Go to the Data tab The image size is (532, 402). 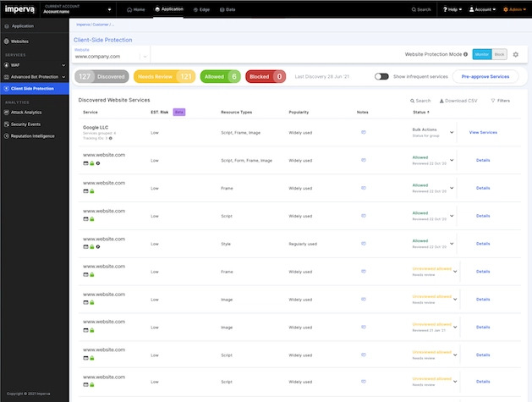[228, 9]
